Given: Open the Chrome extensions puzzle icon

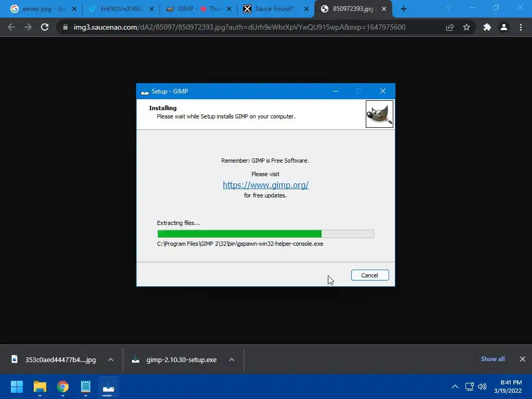Looking at the screenshot, I should coord(487,27).
